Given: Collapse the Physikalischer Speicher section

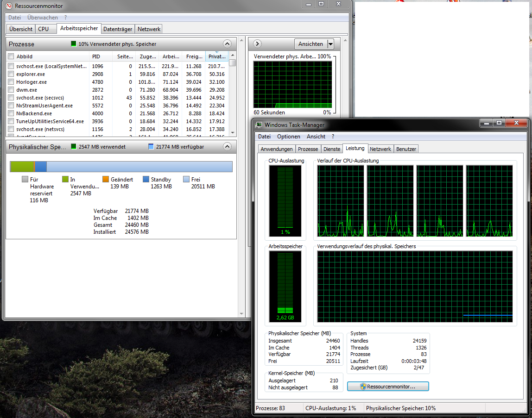Looking at the screenshot, I should tap(228, 146).
